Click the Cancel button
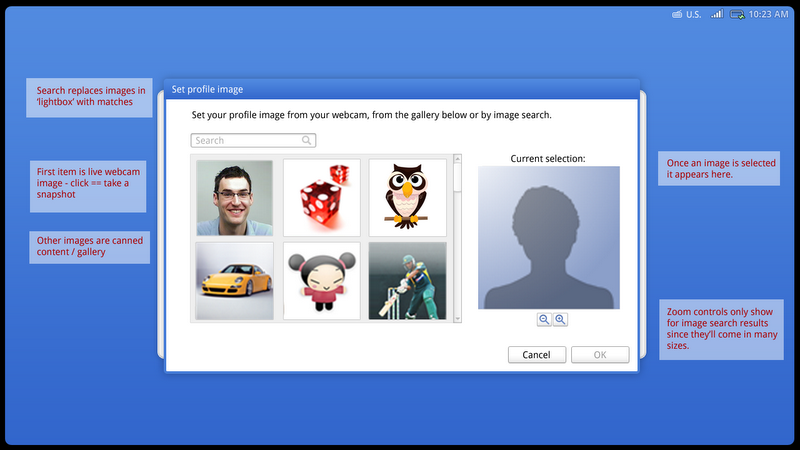 pos(537,355)
